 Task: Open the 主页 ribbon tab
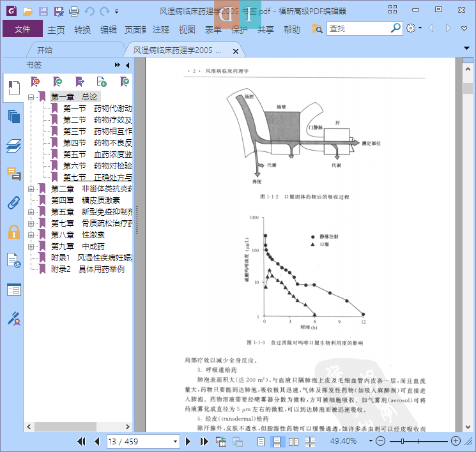(56, 30)
